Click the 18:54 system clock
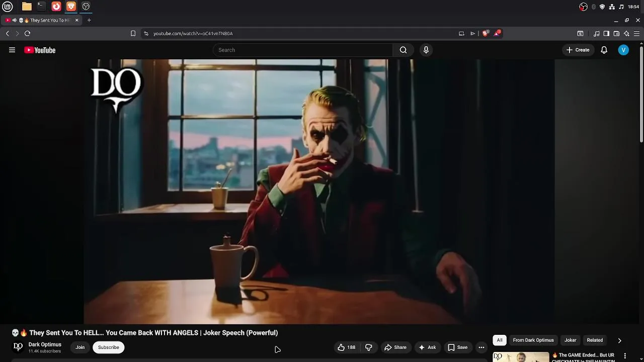This screenshot has height=362, width=644. point(633,7)
